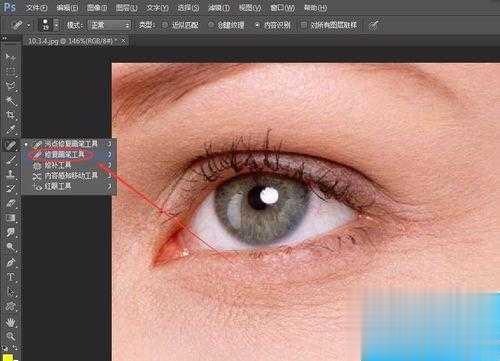
Task: Select the Horizontal Type tool
Action: click(x=10, y=276)
